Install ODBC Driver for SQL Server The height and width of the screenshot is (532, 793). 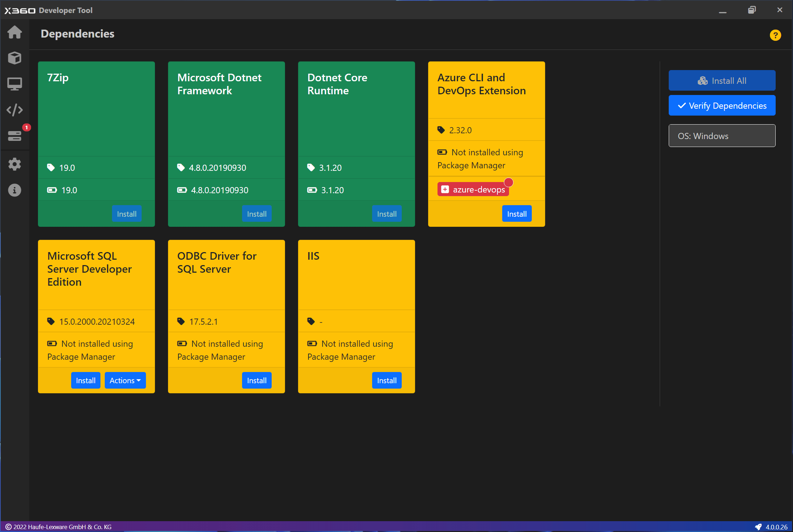click(x=257, y=380)
